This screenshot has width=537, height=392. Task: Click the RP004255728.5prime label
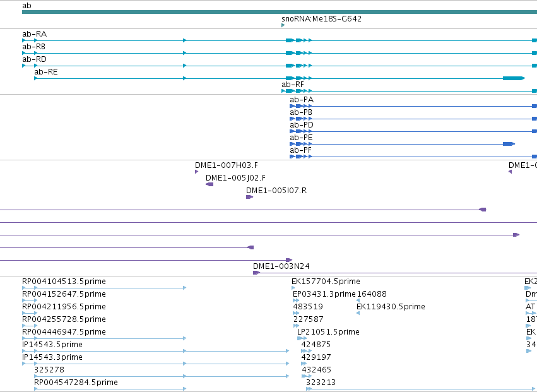pos(64,319)
